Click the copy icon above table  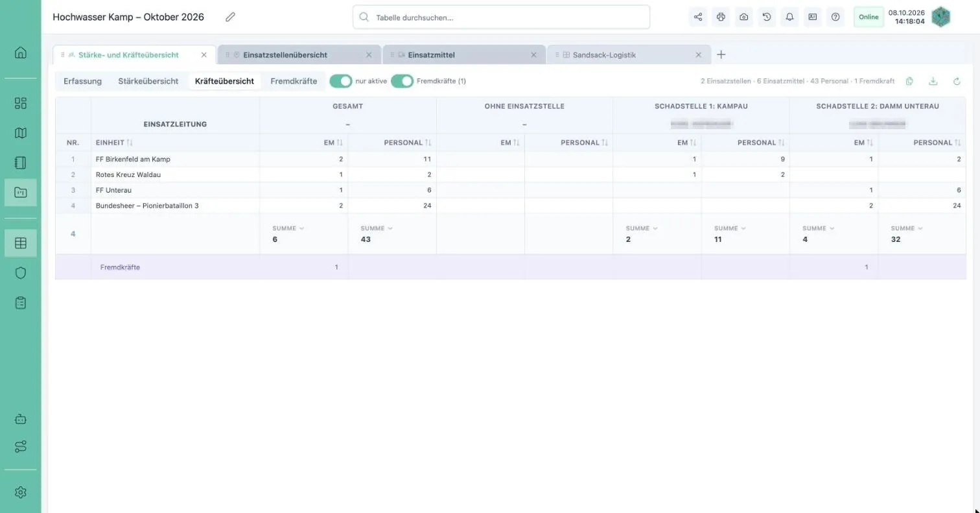(x=909, y=81)
